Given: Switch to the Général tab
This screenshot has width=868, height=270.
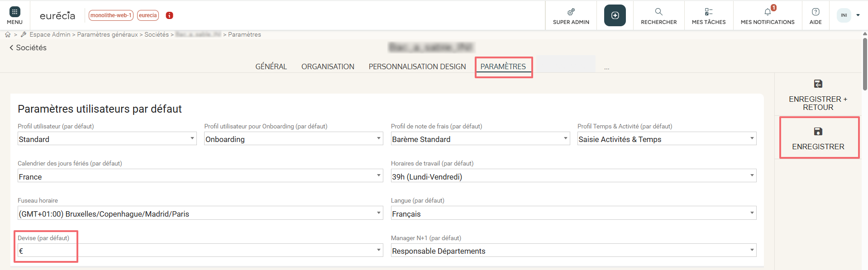Looking at the screenshot, I should [x=271, y=66].
